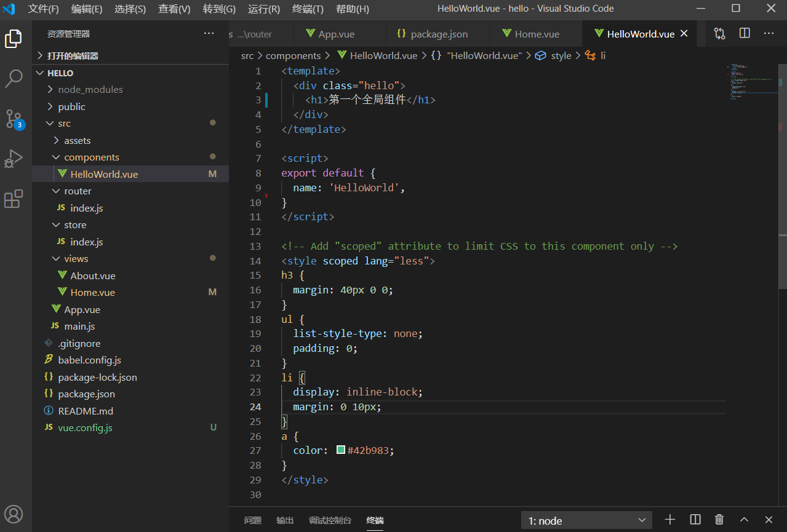The height and width of the screenshot is (532, 787).
Task: Switch to the package.json editor tab
Action: point(437,34)
